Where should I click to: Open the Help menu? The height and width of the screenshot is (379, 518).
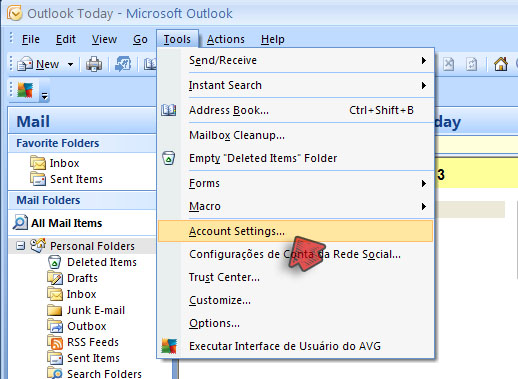273,39
